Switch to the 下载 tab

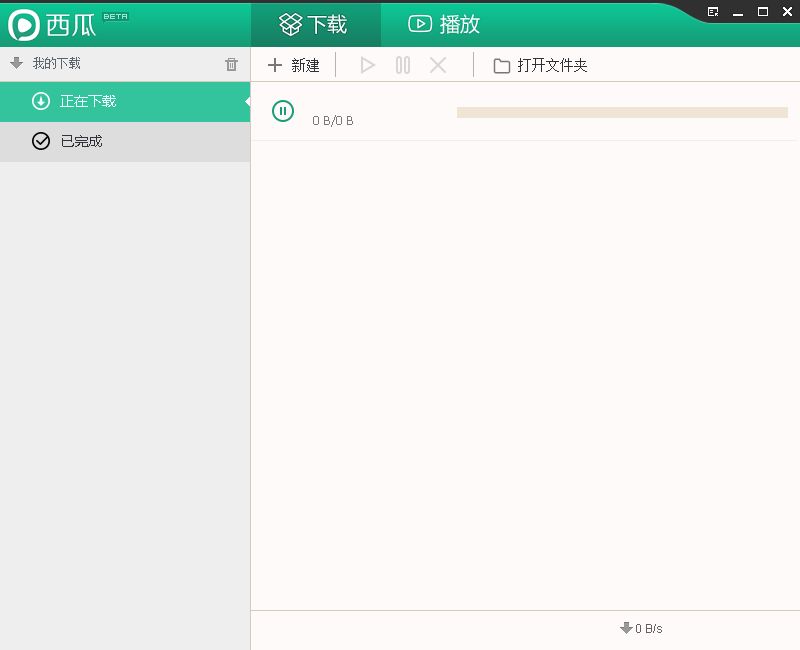(315, 24)
